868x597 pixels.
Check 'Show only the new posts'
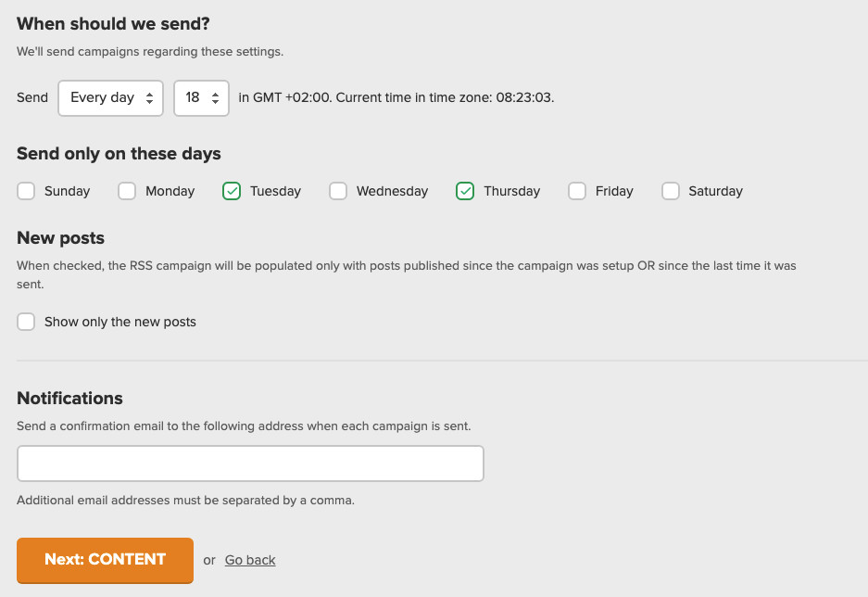[x=26, y=322]
